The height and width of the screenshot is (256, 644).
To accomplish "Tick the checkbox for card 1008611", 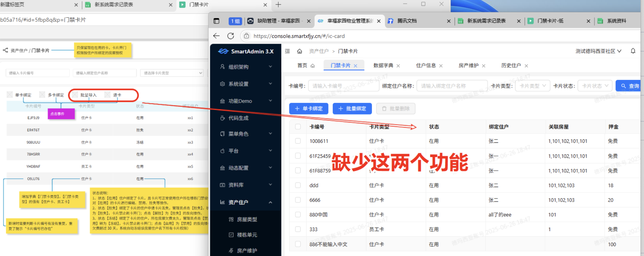I will click(x=298, y=141).
